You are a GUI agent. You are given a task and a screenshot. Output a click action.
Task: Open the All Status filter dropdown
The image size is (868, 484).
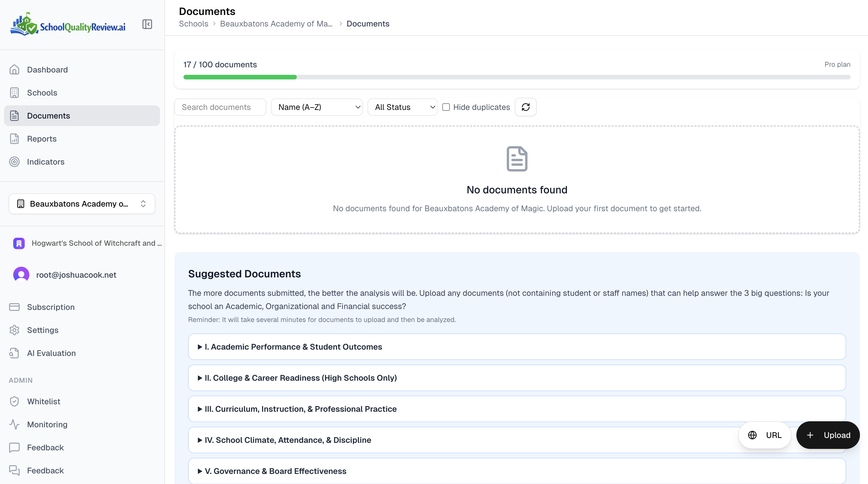[402, 107]
